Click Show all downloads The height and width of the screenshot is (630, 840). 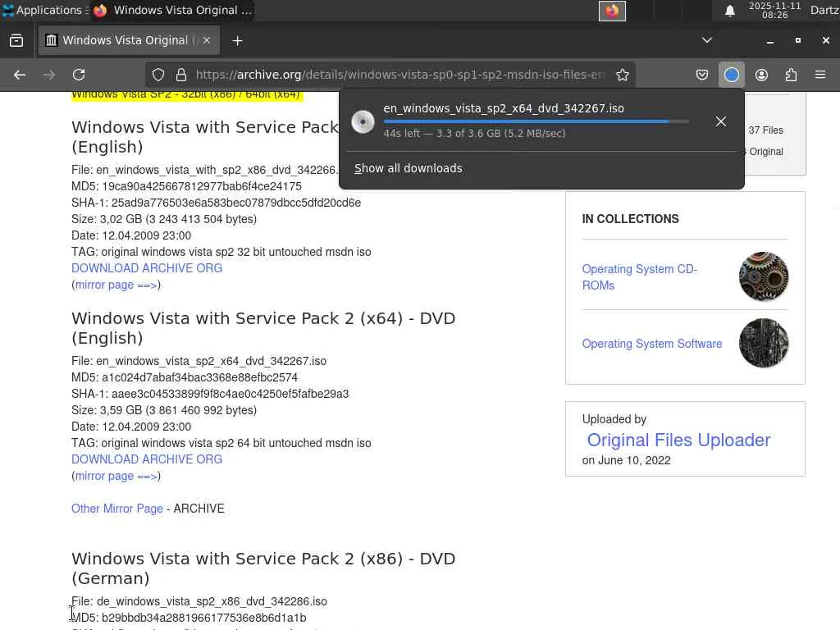(409, 168)
